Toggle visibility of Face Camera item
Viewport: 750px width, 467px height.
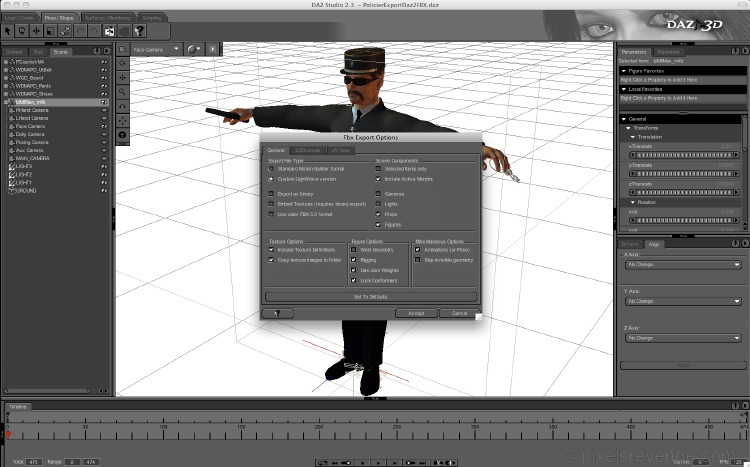coord(104,126)
